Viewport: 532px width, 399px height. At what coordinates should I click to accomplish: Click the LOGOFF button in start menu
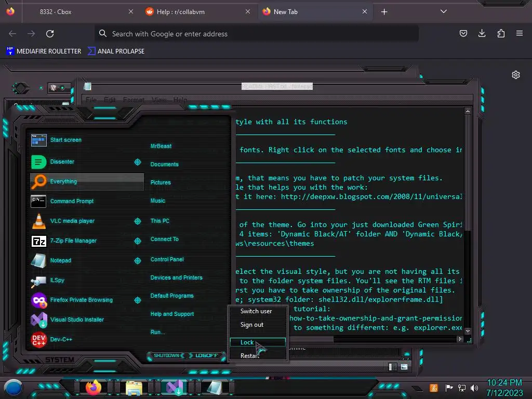point(206,355)
